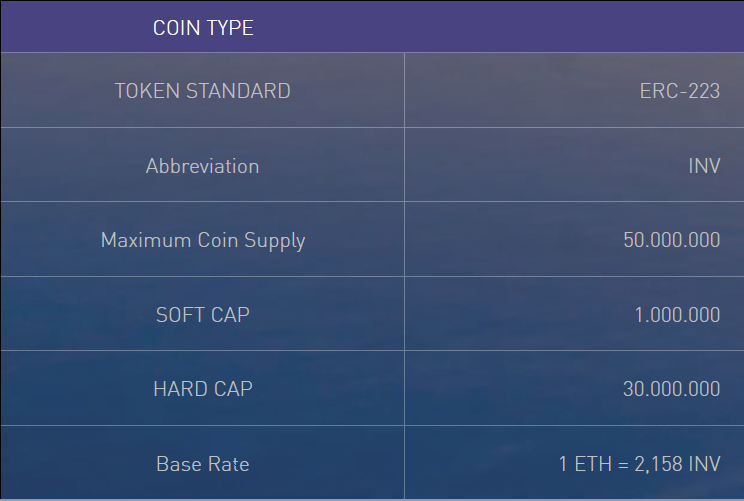Click the ETH text in the rate

pos(593,464)
